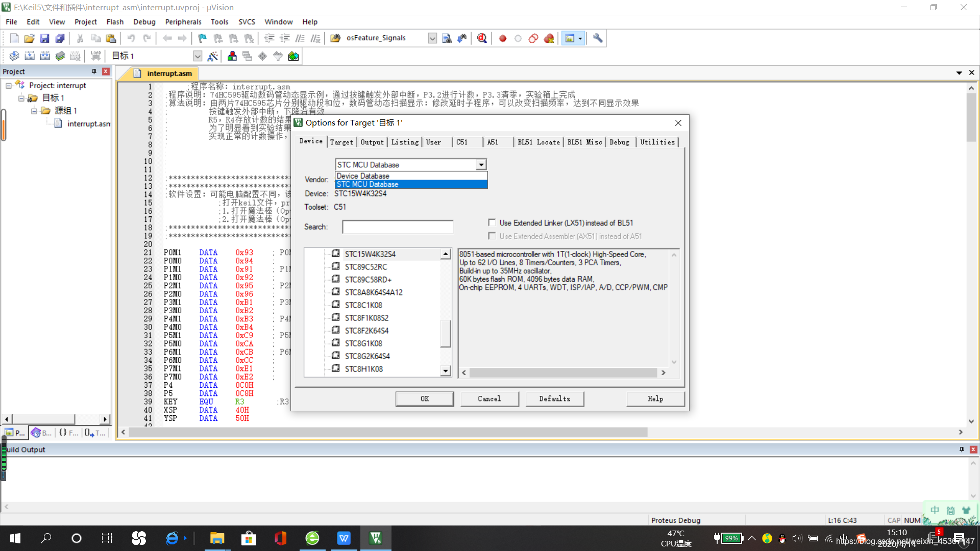980x551 pixels.
Task: Download to flash using LOAD icon
Action: coord(95,56)
